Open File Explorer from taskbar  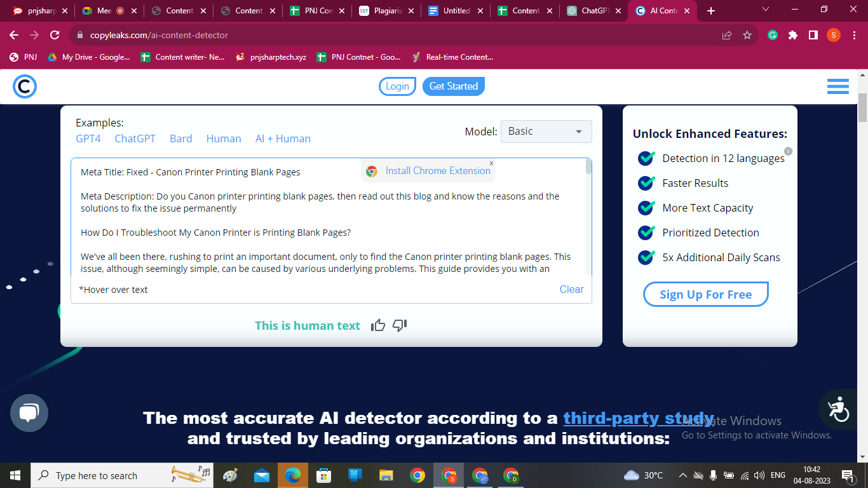pos(386,475)
